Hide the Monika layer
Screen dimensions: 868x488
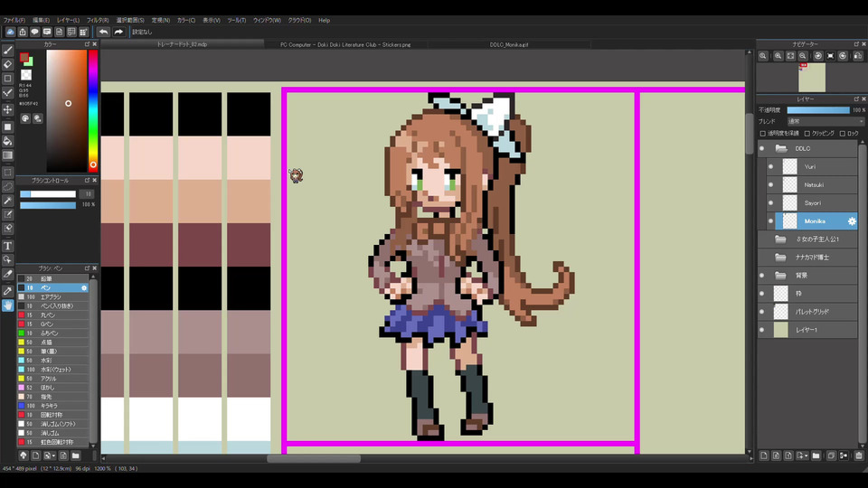[x=770, y=221]
